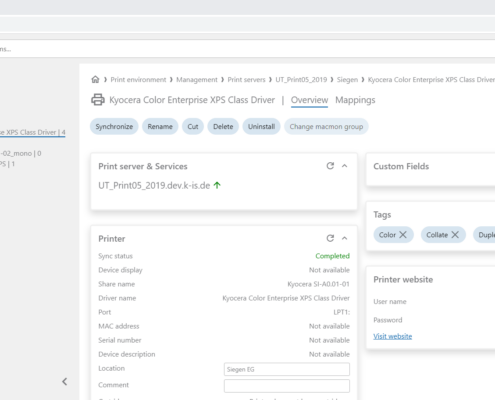Open Print servers breadcrumb
The image size is (495, 400).
(x=246, y=80)
